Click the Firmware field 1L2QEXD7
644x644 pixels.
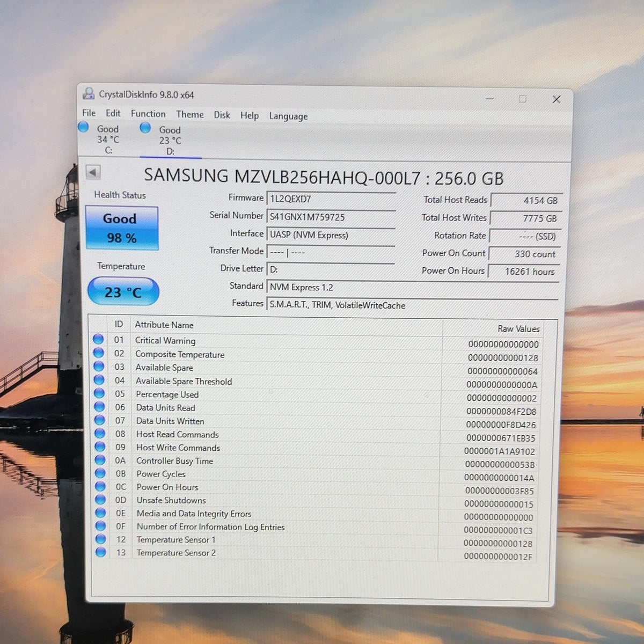(x=331, y=199)
